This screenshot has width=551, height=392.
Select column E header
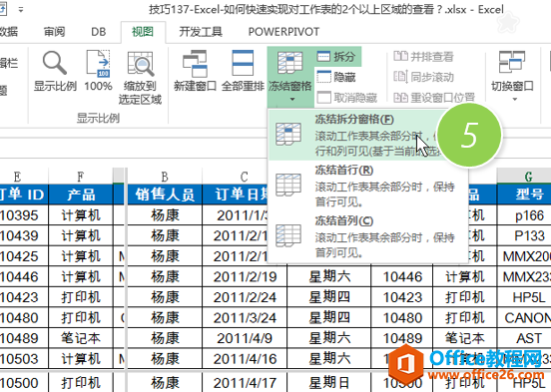pos(17,177)
